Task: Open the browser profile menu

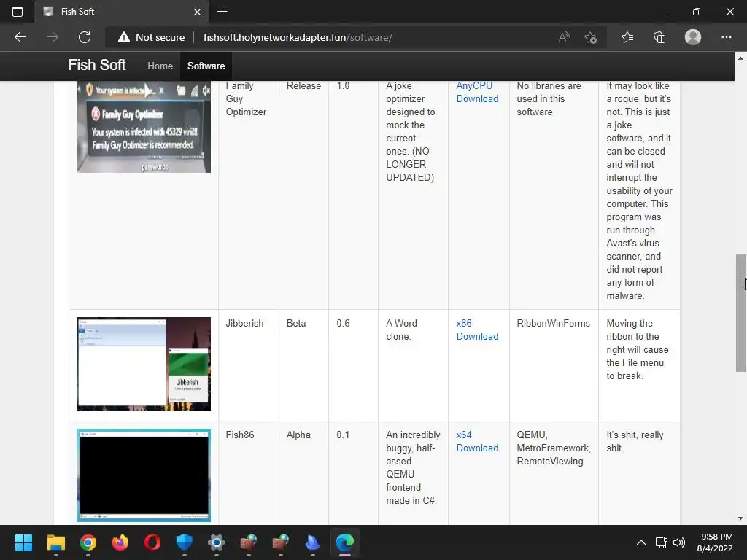Action: 693,37
